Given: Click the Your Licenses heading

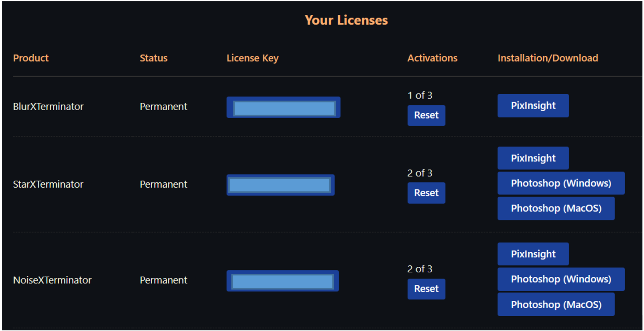Looking at the screenshot, I should pos(346,20).
